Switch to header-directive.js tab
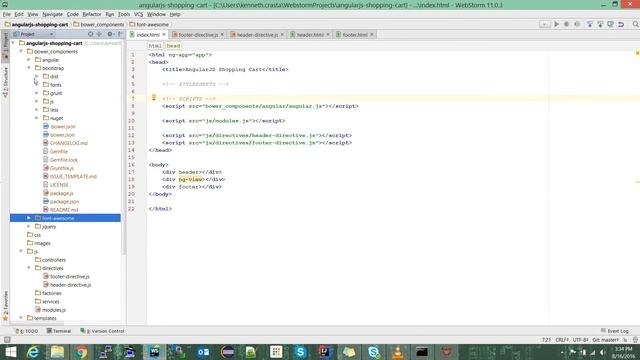The height and width of the screenshot is (360, 640). pos(257,35)
